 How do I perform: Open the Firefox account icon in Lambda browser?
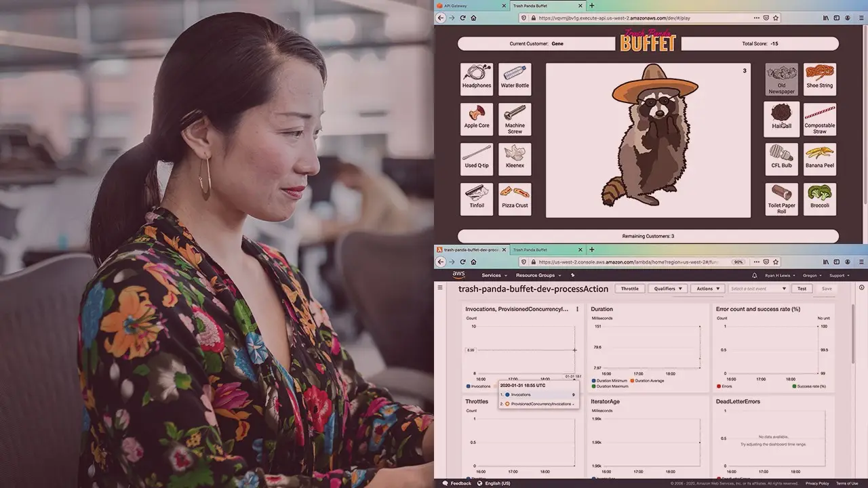point(849,262)
